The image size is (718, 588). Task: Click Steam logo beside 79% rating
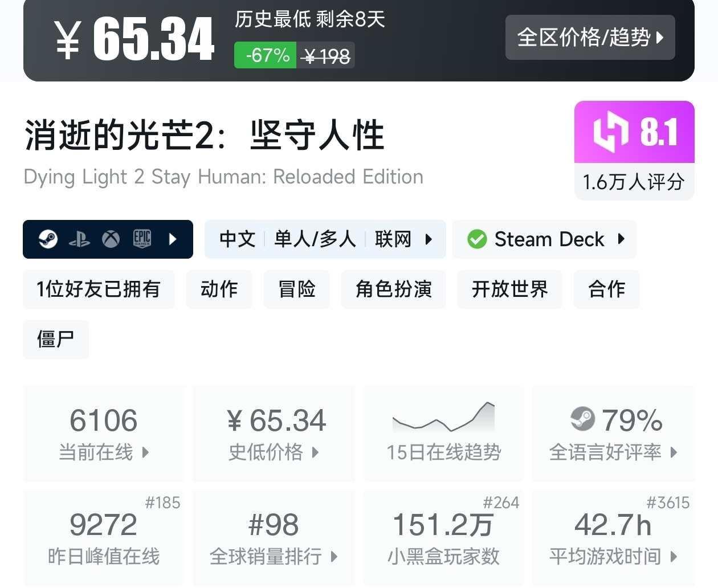582,419
